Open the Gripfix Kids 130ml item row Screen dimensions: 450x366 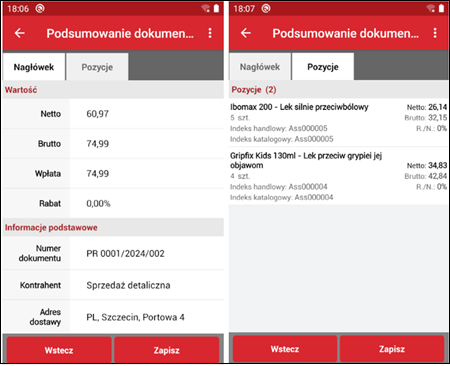[x=338, y=176]
